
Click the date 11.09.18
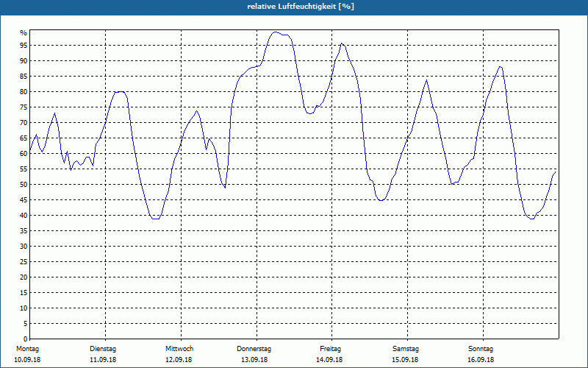(103, 360)
